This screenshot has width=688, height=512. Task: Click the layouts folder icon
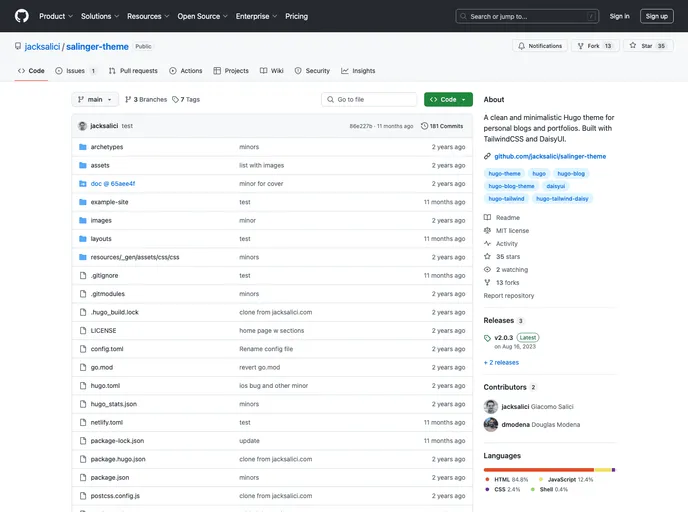[82, 239]
